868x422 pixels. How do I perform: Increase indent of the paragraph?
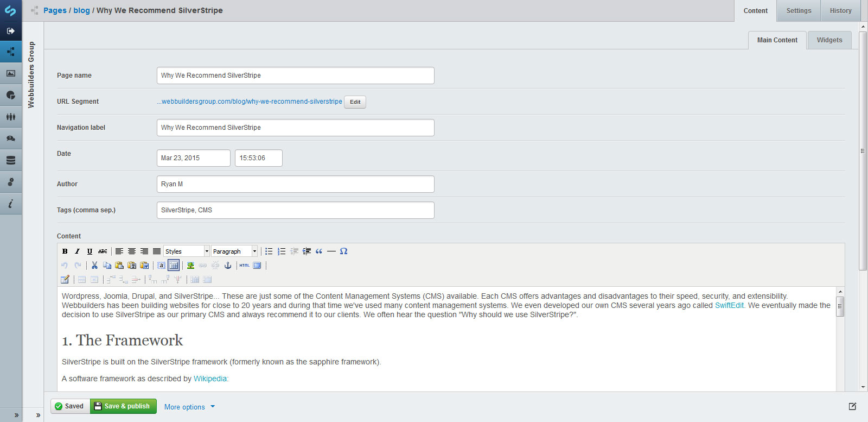pos(307,251)
